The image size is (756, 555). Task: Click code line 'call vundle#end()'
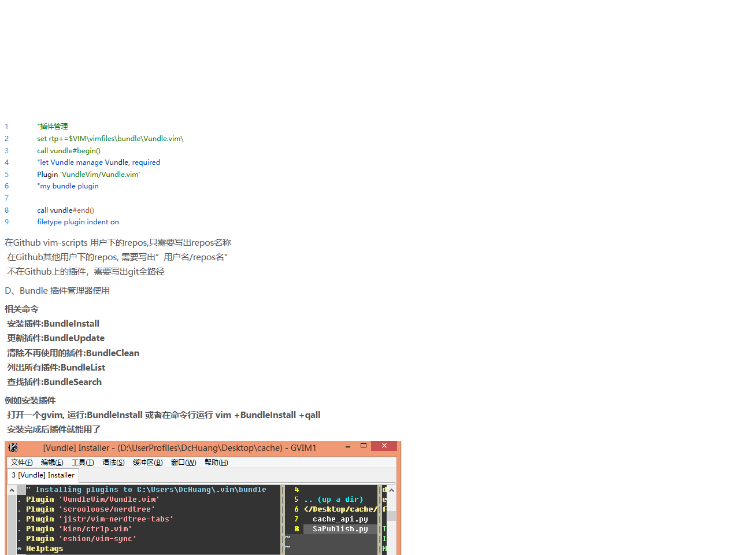pos(66,210)
